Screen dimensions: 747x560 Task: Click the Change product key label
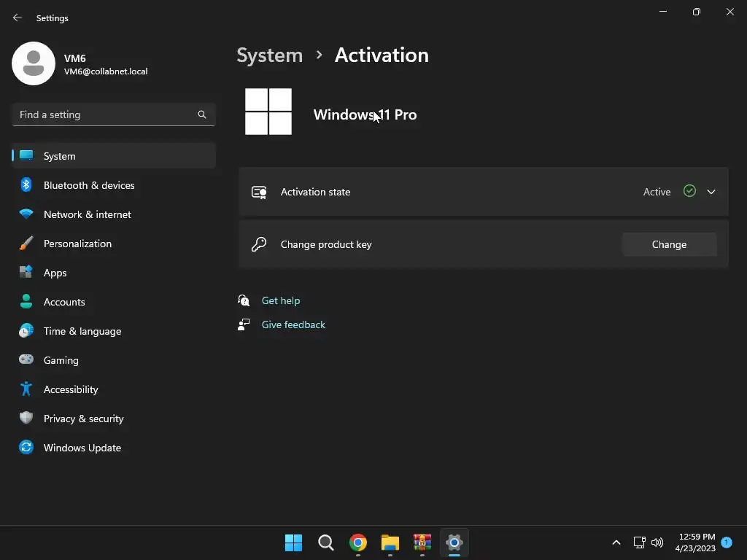coord(326,244)
